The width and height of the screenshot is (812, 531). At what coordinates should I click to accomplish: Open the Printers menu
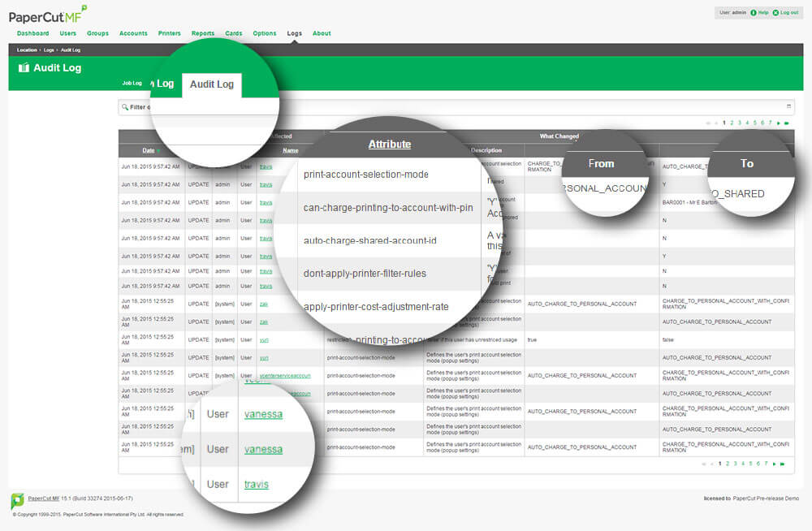pos(170,33)
